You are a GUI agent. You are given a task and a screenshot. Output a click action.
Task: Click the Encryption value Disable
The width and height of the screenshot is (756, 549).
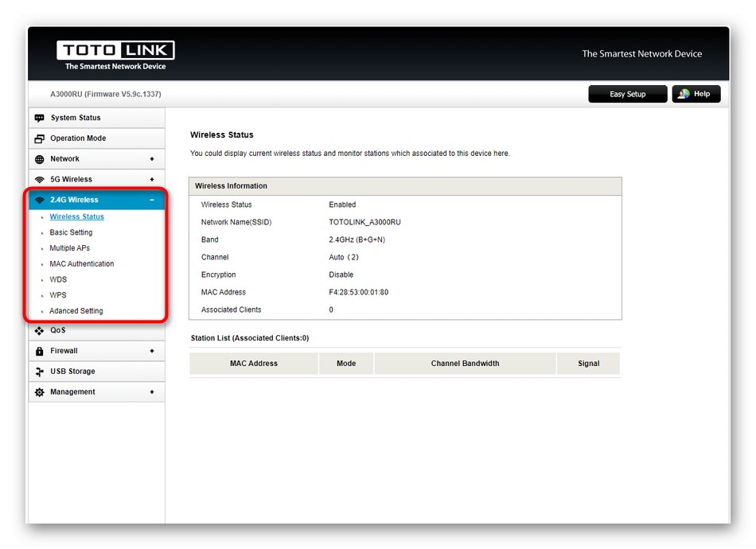click(341, 274)
